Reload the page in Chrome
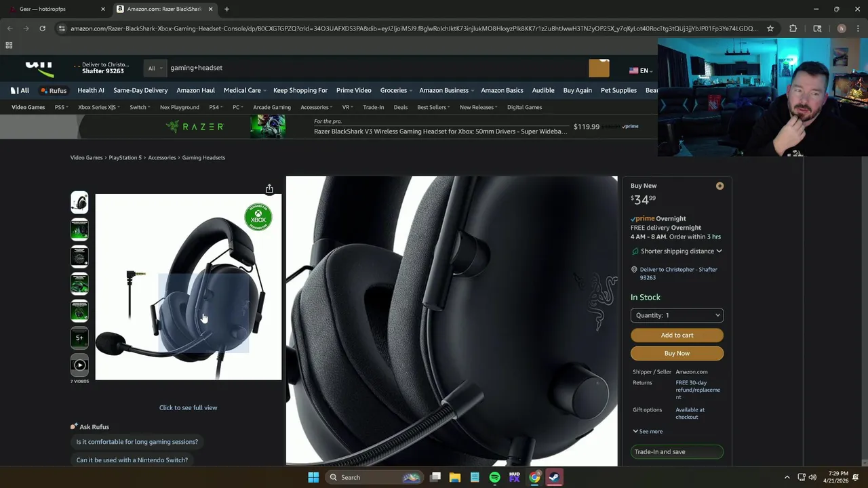868x488 pixels. [x=42, y=28]
